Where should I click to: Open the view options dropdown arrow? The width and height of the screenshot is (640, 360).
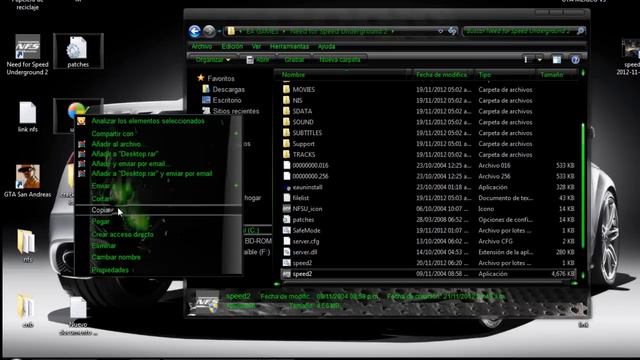pyautogui.click(x=540, y=60)
